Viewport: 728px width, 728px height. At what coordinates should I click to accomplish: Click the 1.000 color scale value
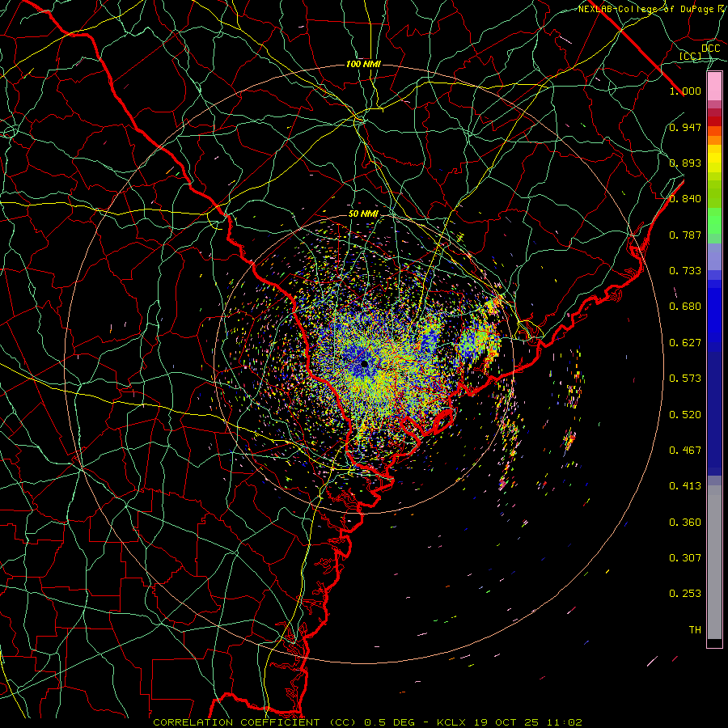pos(685,91)
